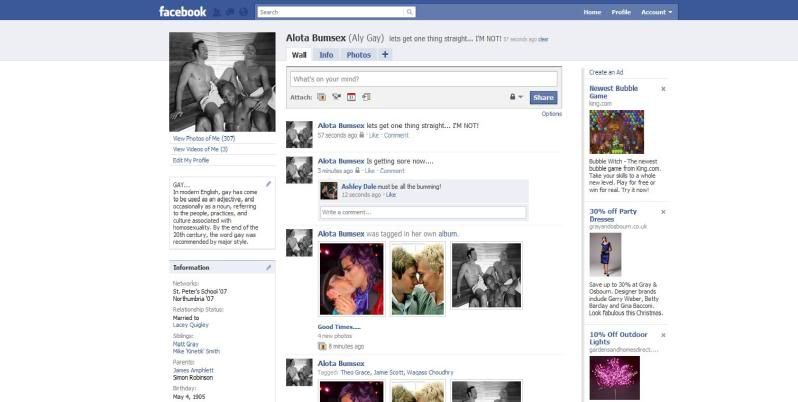The height and width of the screenshot is (402, 798).
Task: Open View Videos of Me (3)
Action: (201, 149)
